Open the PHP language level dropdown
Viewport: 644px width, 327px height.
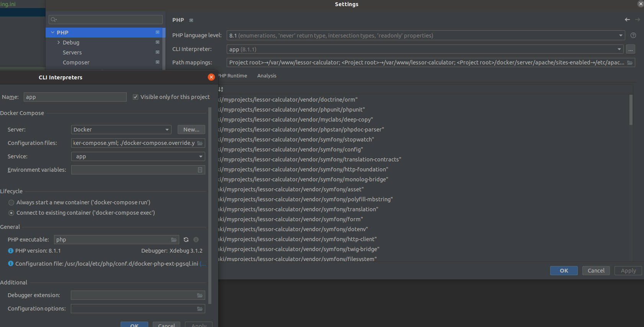pos(425,36)
